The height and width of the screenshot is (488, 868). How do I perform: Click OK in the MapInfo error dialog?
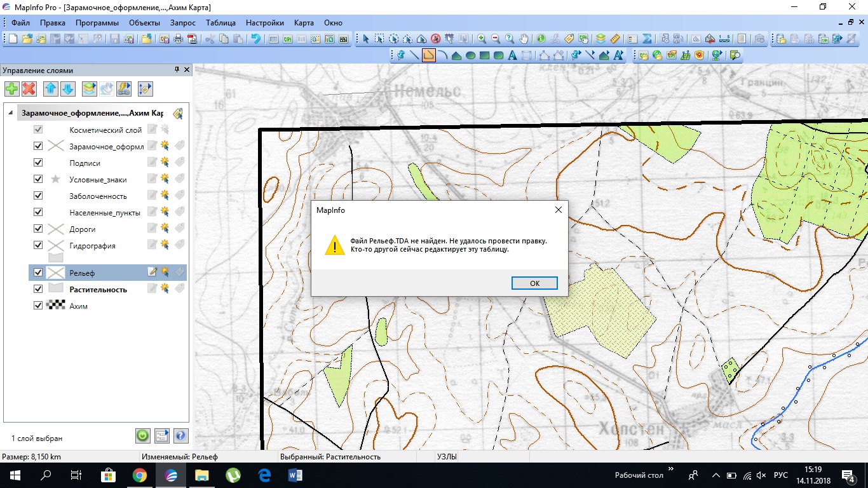click(x=534, y=283)
